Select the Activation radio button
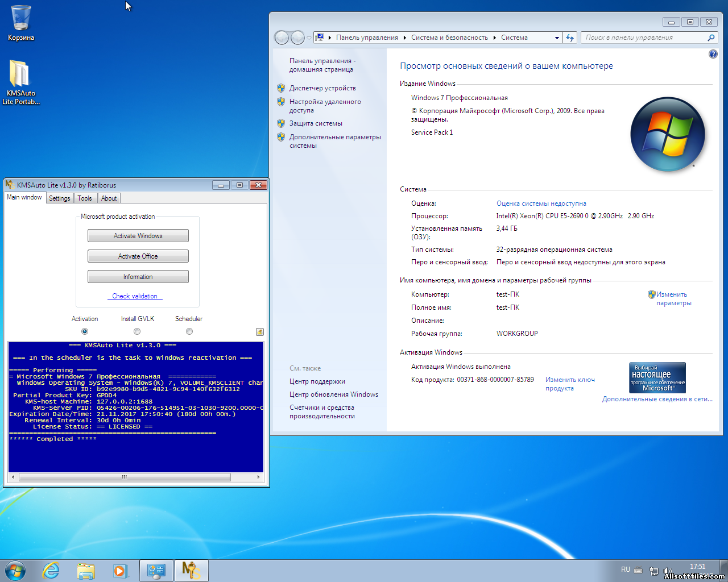Screen dimensions: 728x582 click(85, 331)
